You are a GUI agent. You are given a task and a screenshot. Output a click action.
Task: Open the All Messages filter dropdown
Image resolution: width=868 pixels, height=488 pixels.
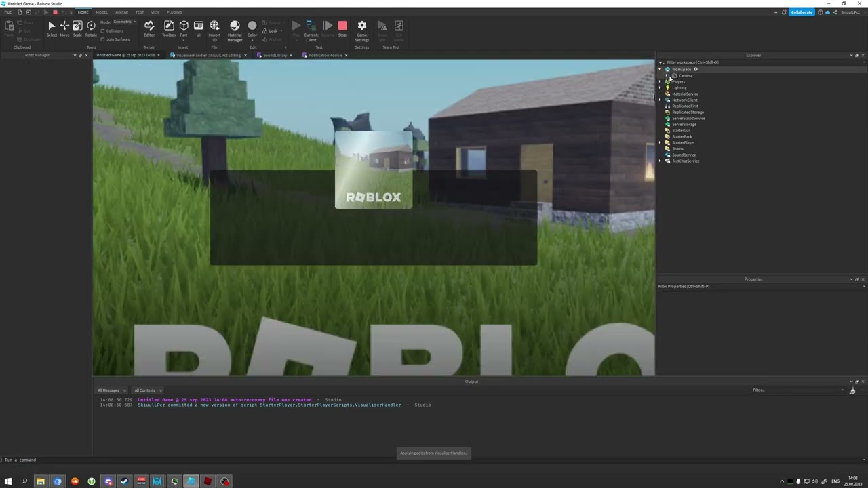(x=112, y=390)
